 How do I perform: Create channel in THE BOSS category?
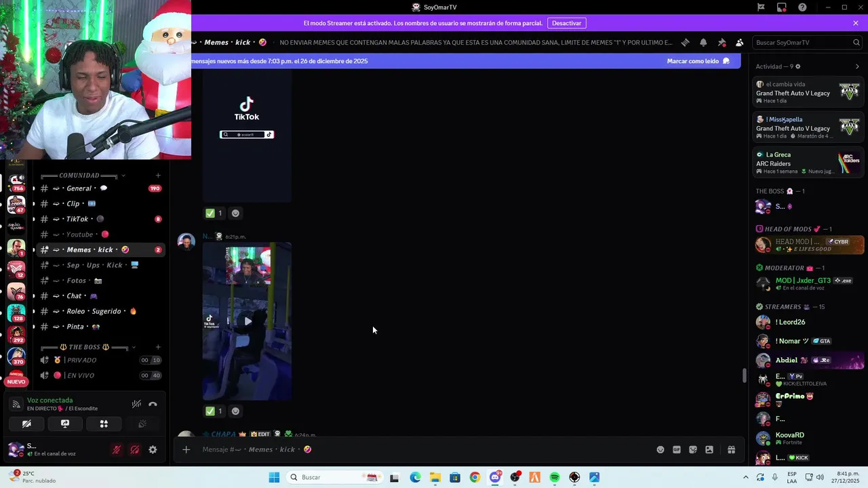point(158,347)
